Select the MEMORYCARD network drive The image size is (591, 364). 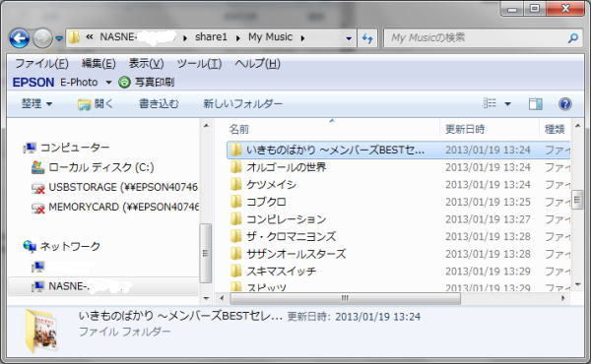click(115, 207)
